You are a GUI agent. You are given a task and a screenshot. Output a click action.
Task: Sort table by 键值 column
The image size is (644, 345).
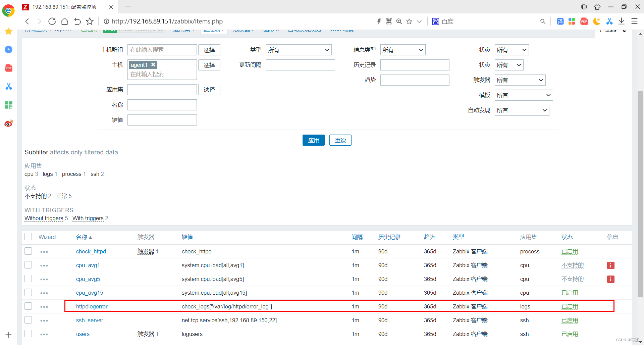187,237
